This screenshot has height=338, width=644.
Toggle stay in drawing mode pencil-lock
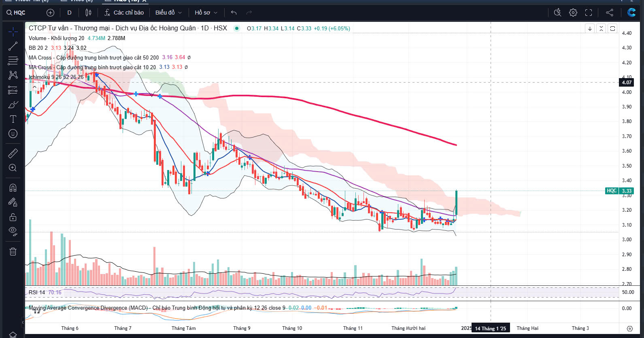13,202
